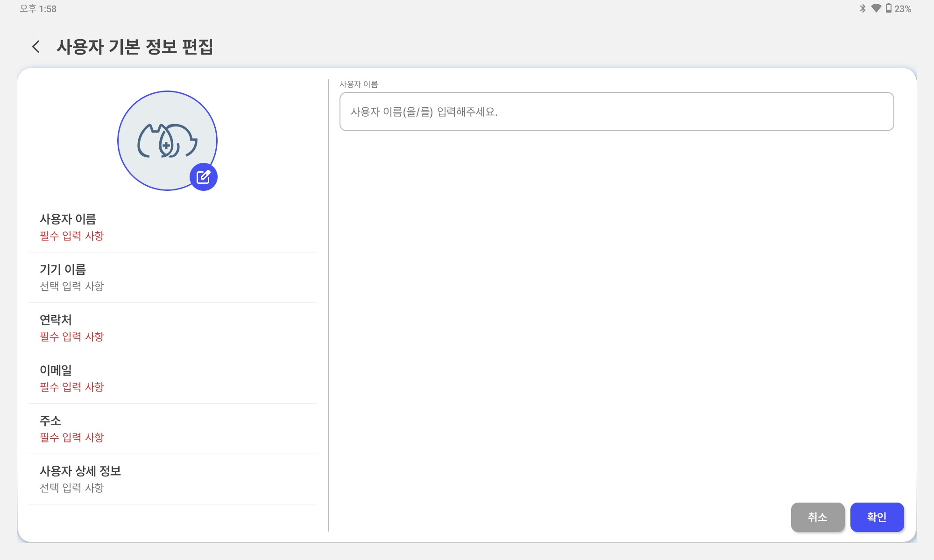The width and height of the screenshot is (934, 560).
Task: Tap the 사용자 기본 정보 편집 title
Action: click(135, 47)
